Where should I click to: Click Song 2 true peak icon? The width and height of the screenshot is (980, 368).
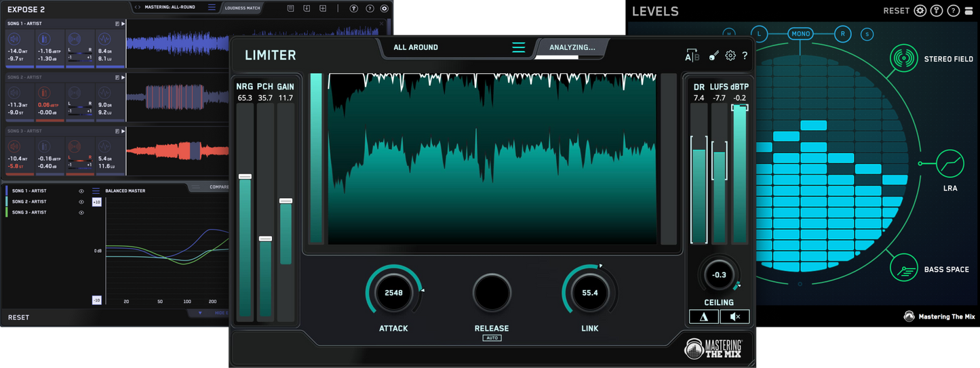click(44, 92)
